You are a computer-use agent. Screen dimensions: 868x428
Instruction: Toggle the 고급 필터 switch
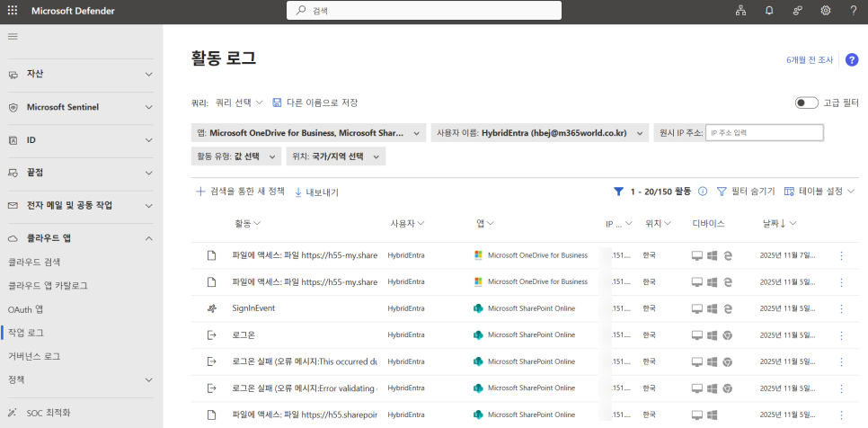pos(807,103)
